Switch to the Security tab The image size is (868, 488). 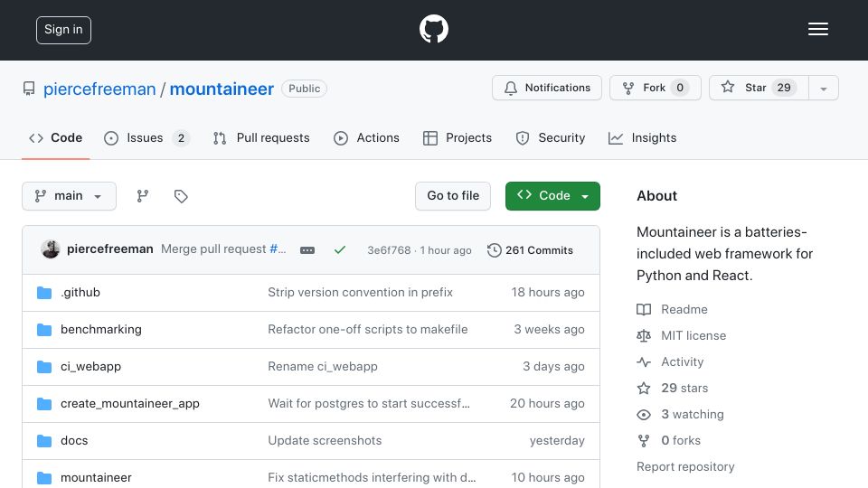click(x=551, y=137)
